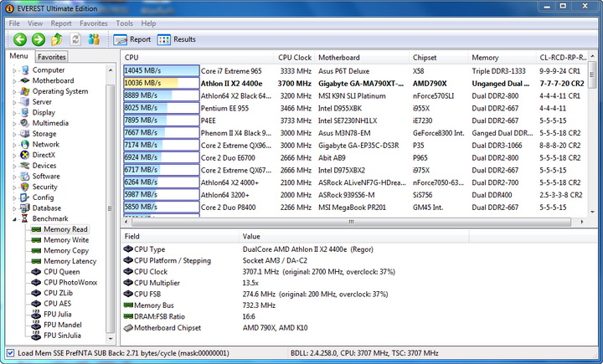603x364 pixels.
Task: Select the Security shield icon
Action: pos(25,187)
